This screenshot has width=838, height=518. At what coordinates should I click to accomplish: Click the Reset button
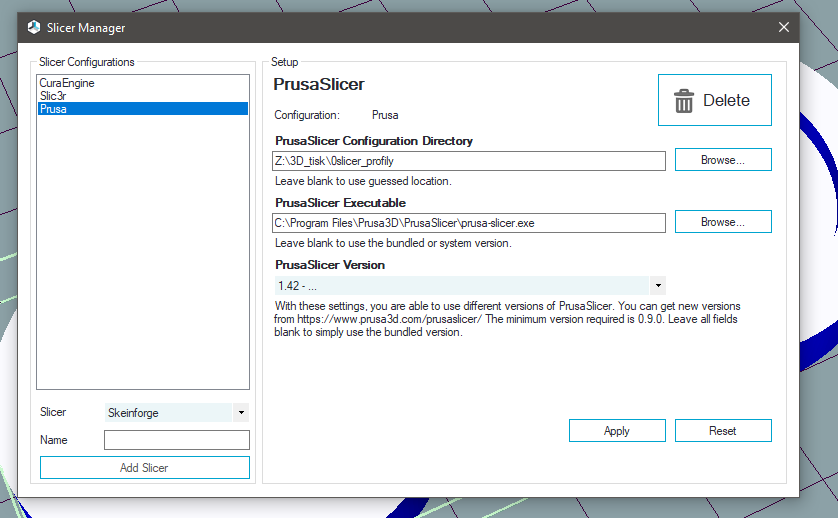(x=722, y=431)
